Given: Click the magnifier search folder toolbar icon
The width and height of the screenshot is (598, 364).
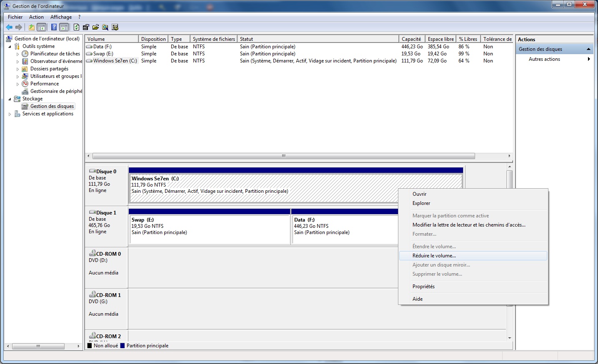Looking at the screenshot, I should 105,27.
